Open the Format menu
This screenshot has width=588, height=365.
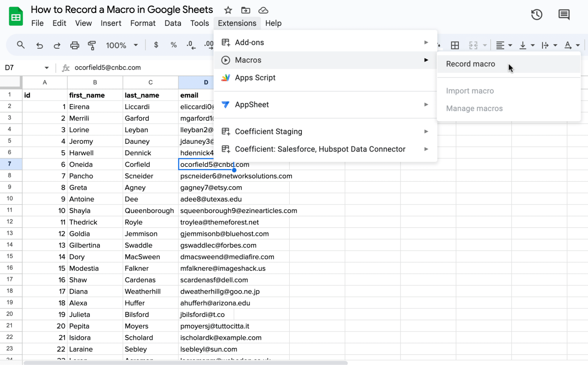[x=143, y=23]
